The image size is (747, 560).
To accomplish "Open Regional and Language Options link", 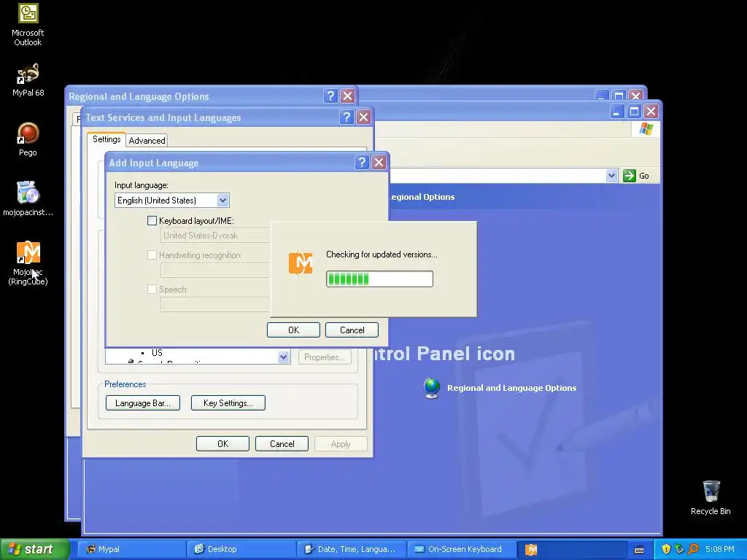I will coord(511,388).
